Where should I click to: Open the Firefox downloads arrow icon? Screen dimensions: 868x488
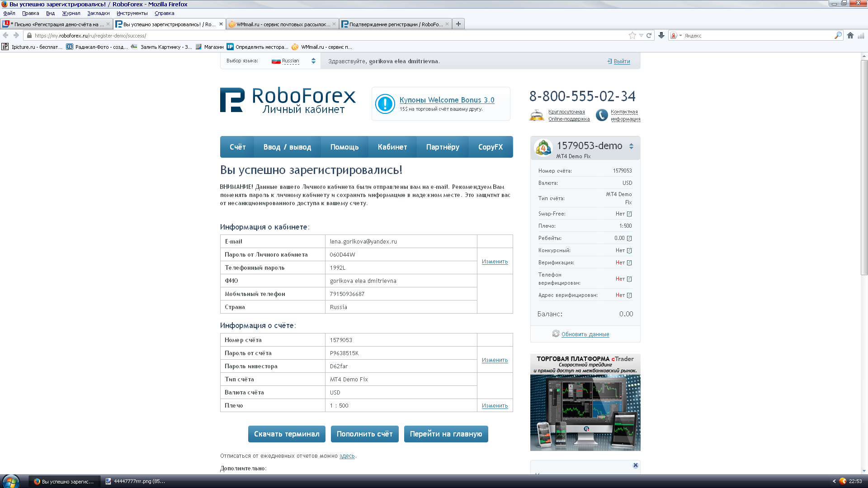point(661,36)
